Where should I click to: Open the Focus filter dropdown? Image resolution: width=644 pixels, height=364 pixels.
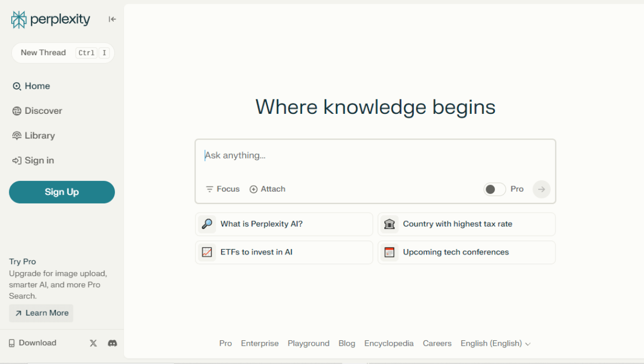tap(223, 189)
